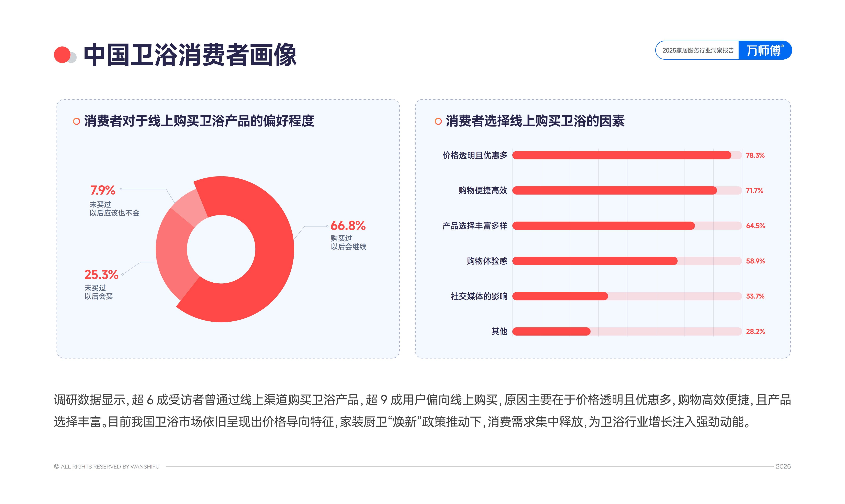Viewport: 845px width, 504px height.
Task: Click the orange circle bullet before 消费者对于线上购买卫浴产品的偏好程度
Action: click(76, 121)
